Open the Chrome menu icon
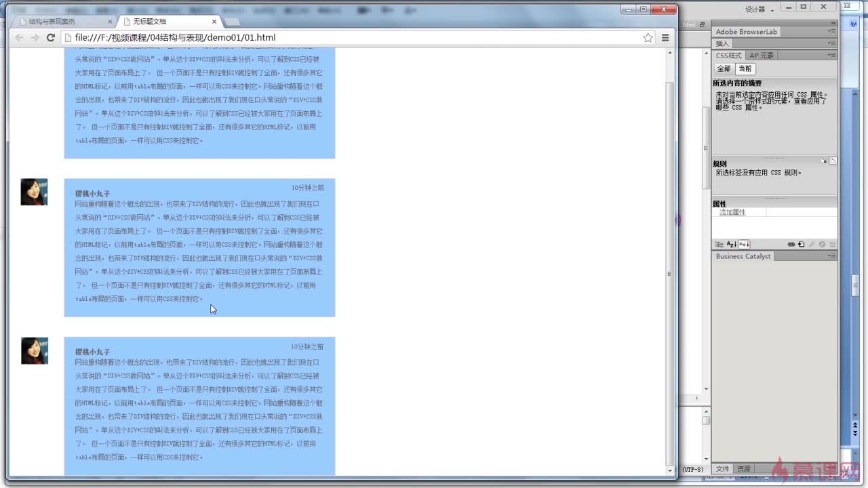Image resolution: width=868 pixels, height=488 pixels. click(665, 38)
